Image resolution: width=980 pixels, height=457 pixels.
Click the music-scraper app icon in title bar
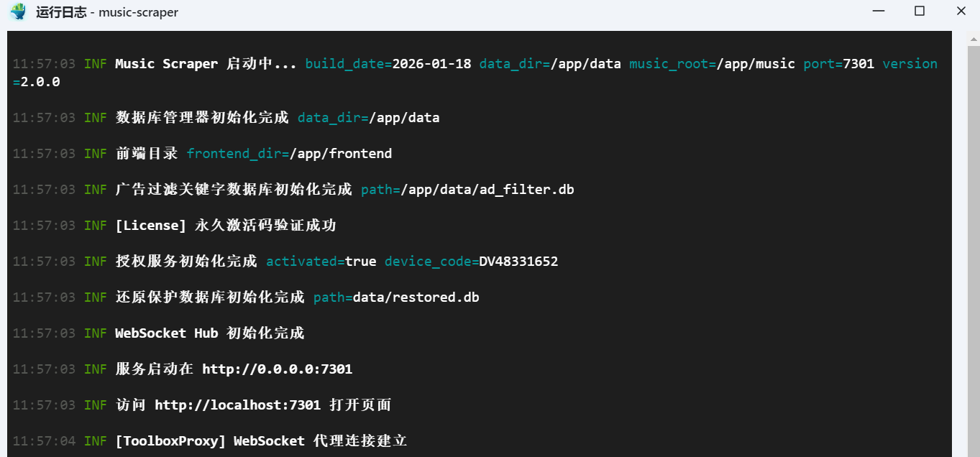tap(18, 12)
